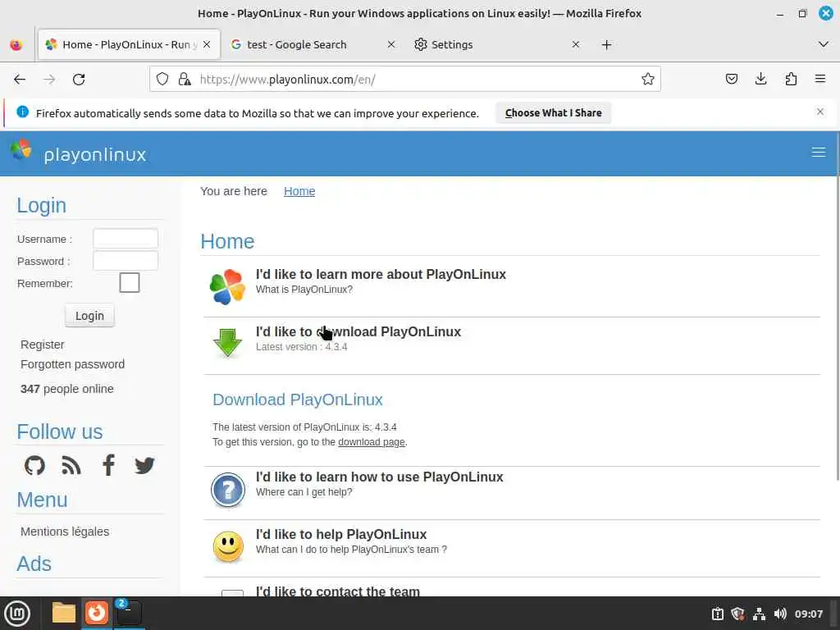Toggle the Remember checkbox
This screenshot has height=630, width=840.
(x=130, y=282)
